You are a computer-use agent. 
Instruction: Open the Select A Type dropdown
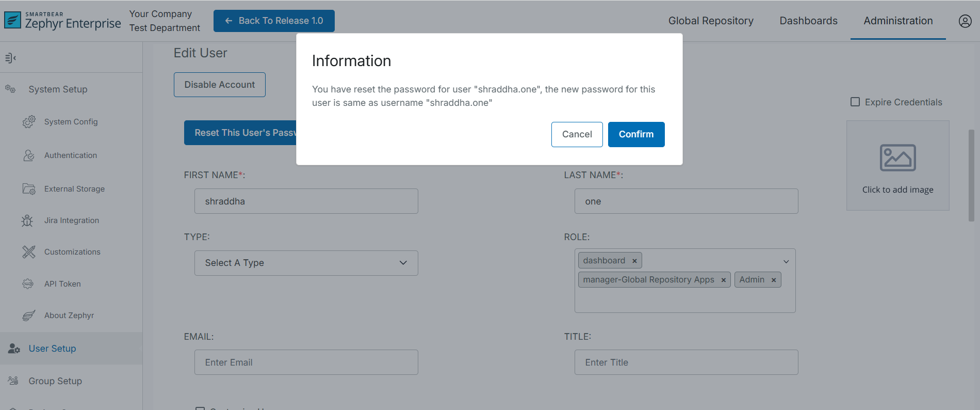click(306, 263)
